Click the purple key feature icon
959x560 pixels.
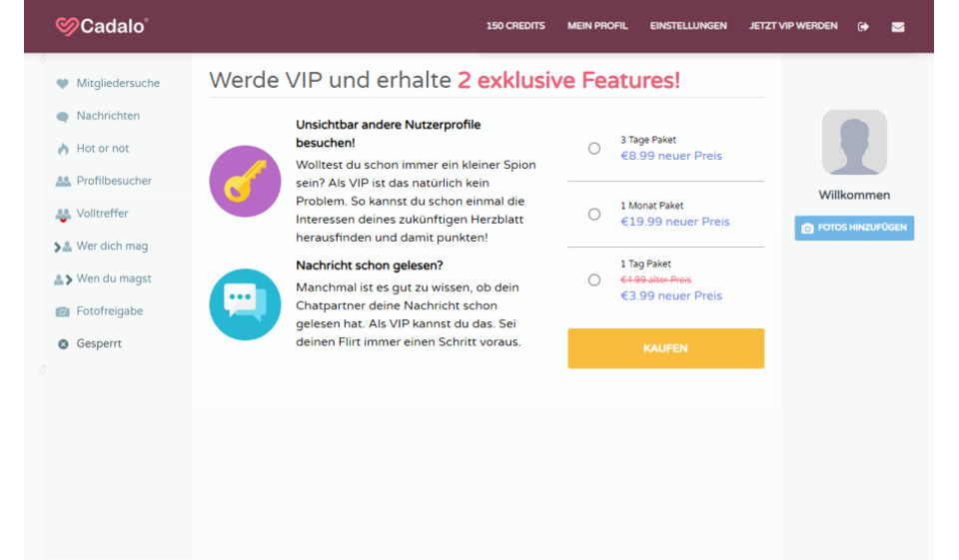tap(245, 181)
